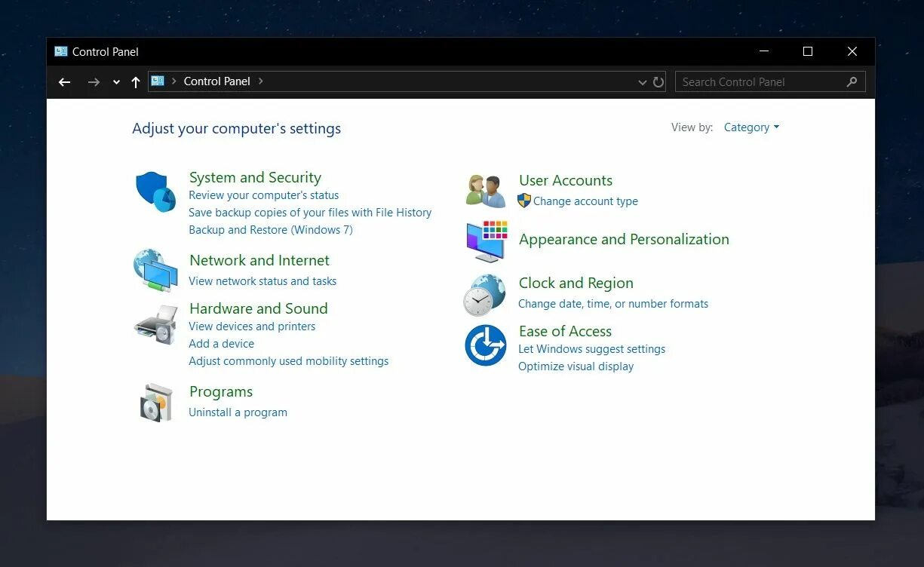Go forward with the forward arrow
Image resolution: width=924 pixels, height=567 pixels.
tap(94, 82)
